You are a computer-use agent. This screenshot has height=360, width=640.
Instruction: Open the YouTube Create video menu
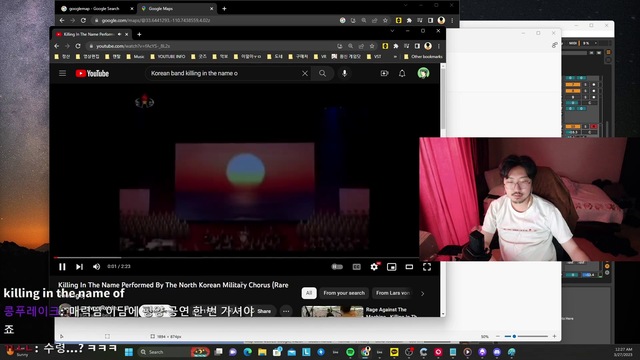pyautogui.click(x=384, y=73)
